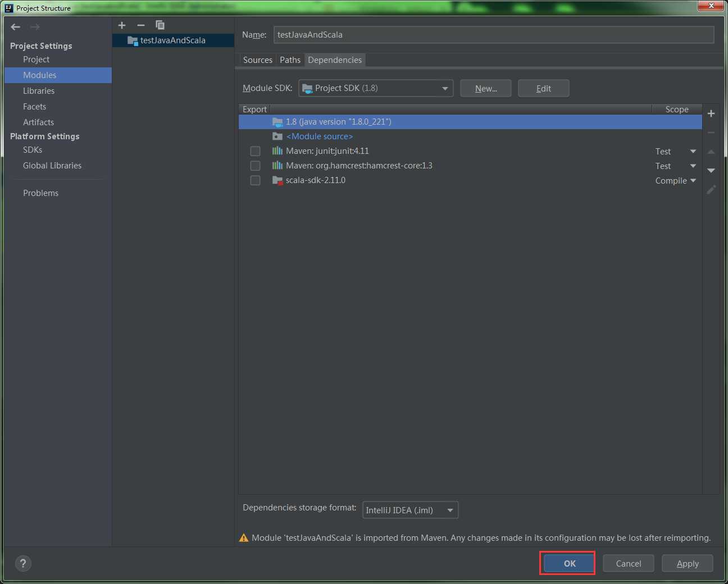728x584 pixels.
Task: Switch to the Paths tab
Action: [x=290, y=60]
